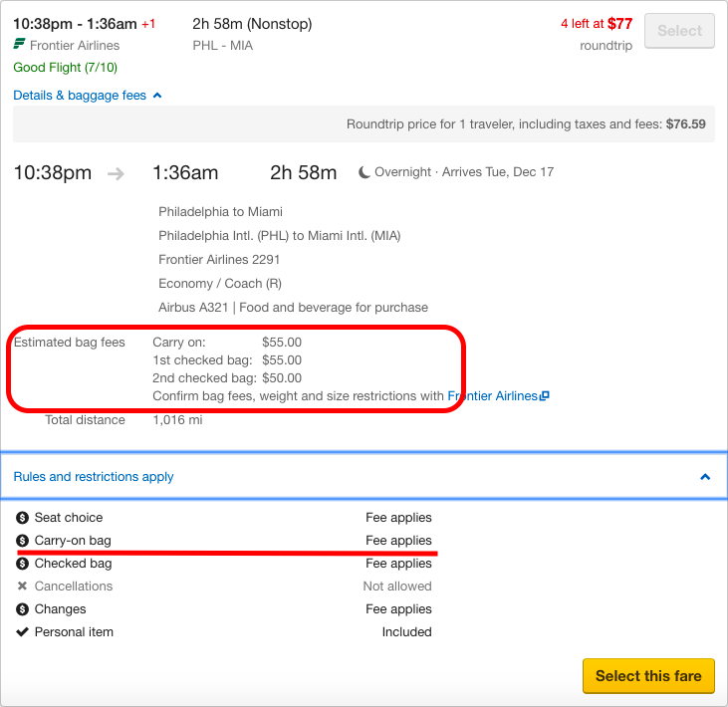This screenshot has height=707, width=728.
Task: Click the 'Fee applies' text for Checked bag
Action: click(x=398, y=564)
